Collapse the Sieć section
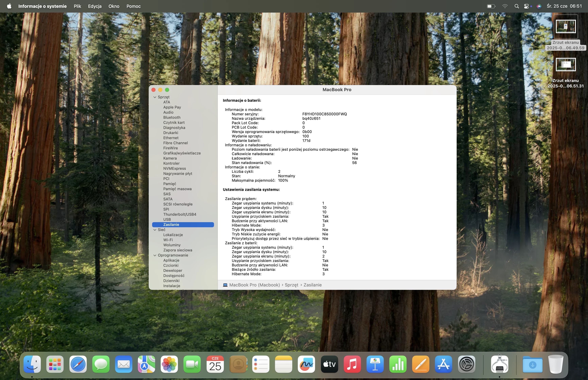The image size is (588, 380). (155, 230)
